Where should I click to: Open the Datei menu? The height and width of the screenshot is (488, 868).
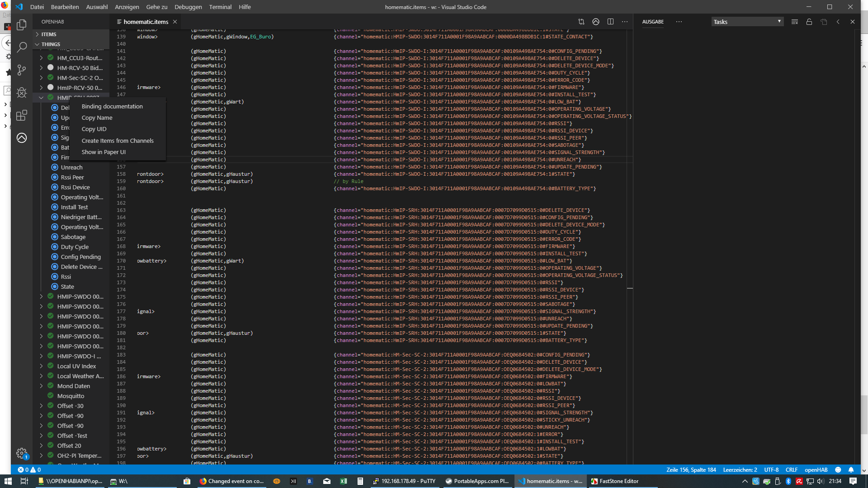click(x=37, y=7)
